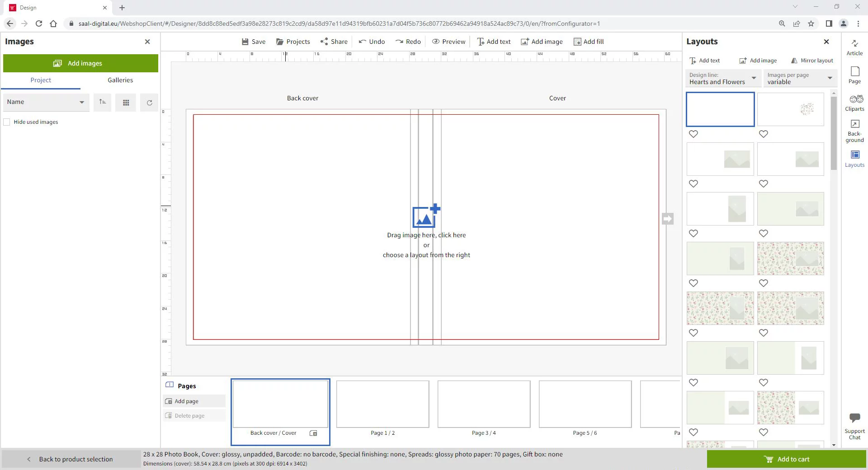
Task: Click Preview in the top toolbar
Action: point(448,42)
